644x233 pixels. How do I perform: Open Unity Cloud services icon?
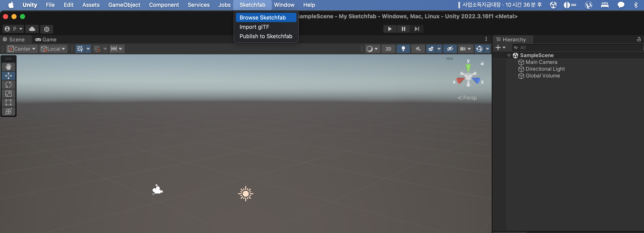click(x=32, y=29)
